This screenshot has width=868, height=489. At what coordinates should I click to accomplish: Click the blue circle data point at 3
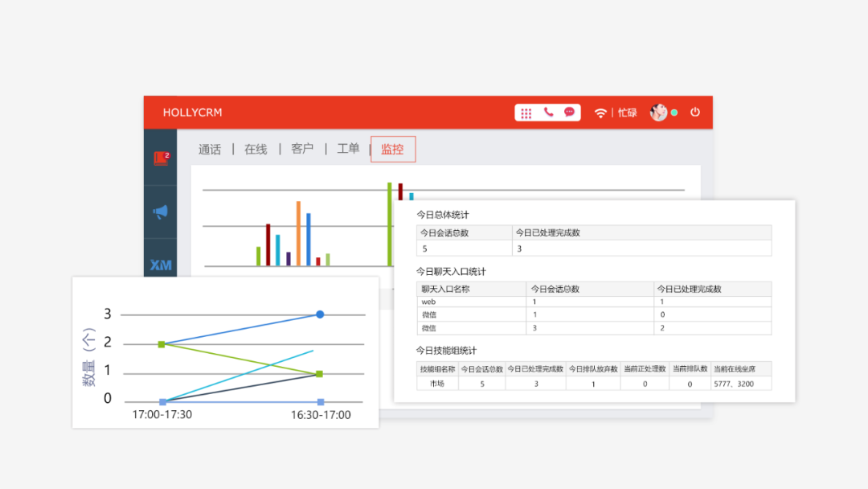click(x=320, y=314)
